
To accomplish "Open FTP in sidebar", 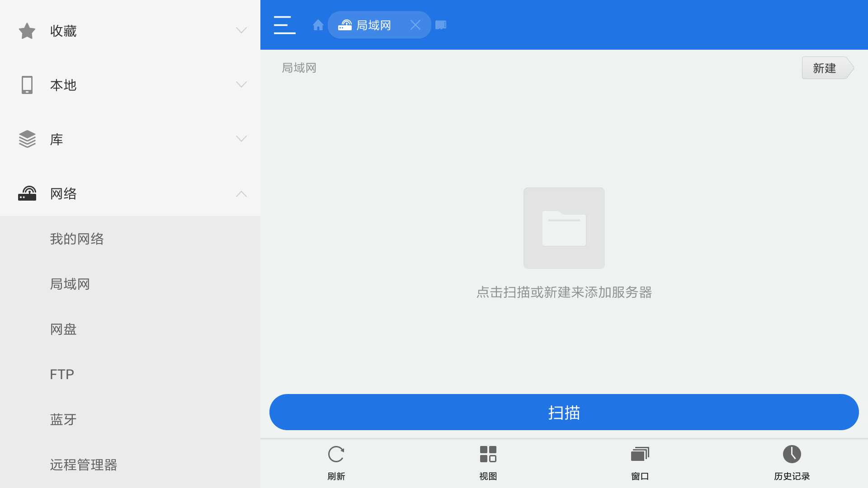I will point(130,374).
